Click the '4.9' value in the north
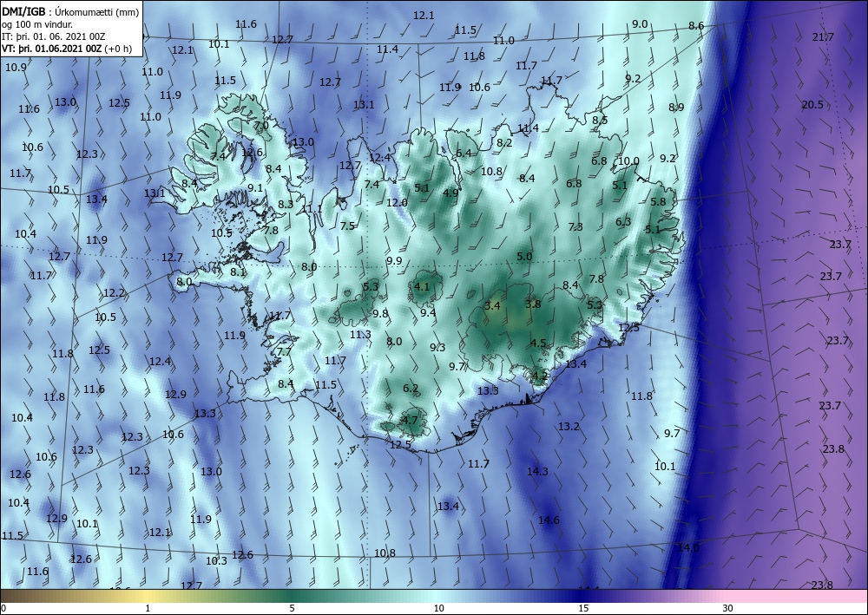 tap(451, 193)
